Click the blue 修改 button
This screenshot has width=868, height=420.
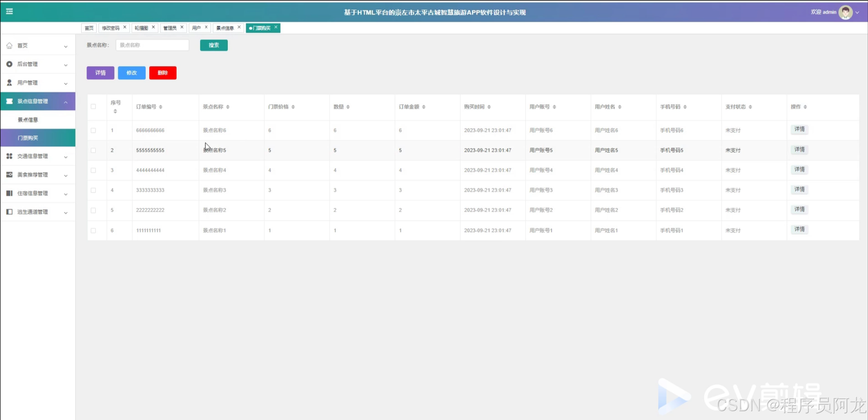[x=132, y=73]
